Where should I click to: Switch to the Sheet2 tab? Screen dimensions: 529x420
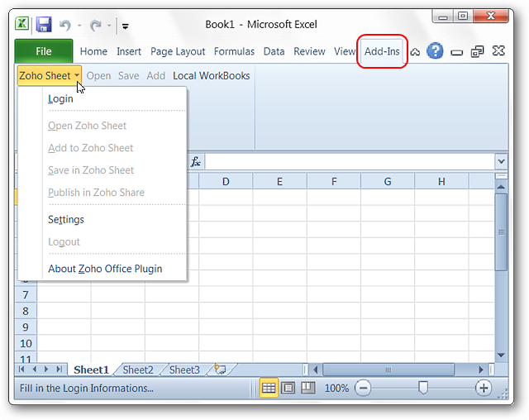(x=138, y=370)
